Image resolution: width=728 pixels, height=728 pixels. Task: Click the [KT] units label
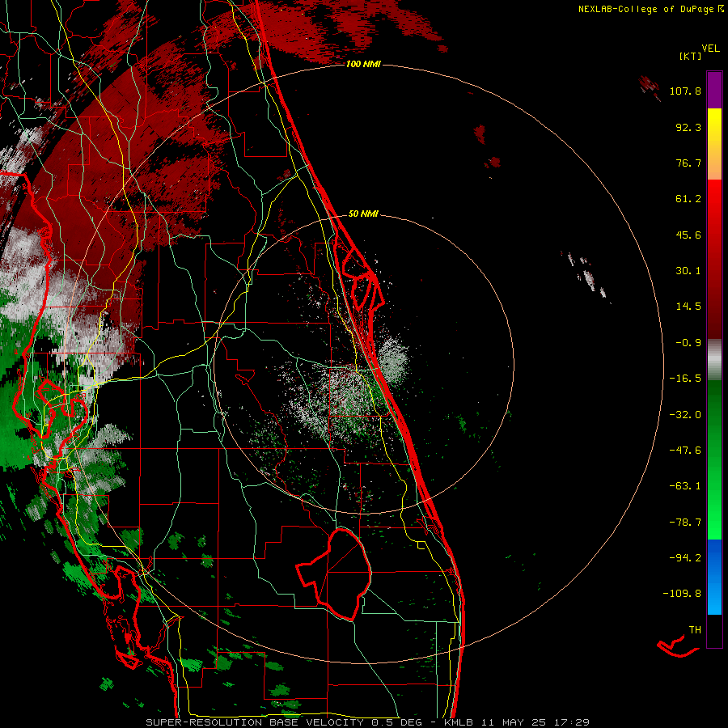(x=690, y=56)
